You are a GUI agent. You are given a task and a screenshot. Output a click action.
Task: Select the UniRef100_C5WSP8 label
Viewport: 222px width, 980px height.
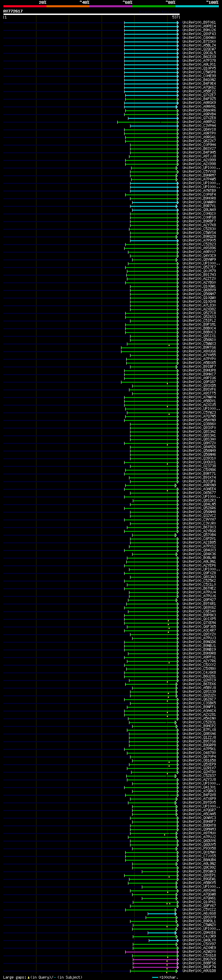(x=199, y=72)
